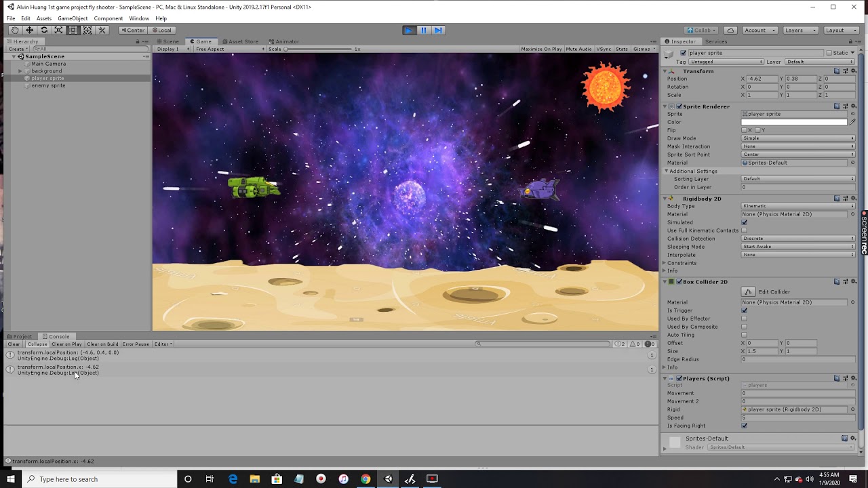Image resolution: width=868 pixels, height=488 pixels.
Task: Click the color eyedropper in Sprite Renderer
Action: coord(852,122)
